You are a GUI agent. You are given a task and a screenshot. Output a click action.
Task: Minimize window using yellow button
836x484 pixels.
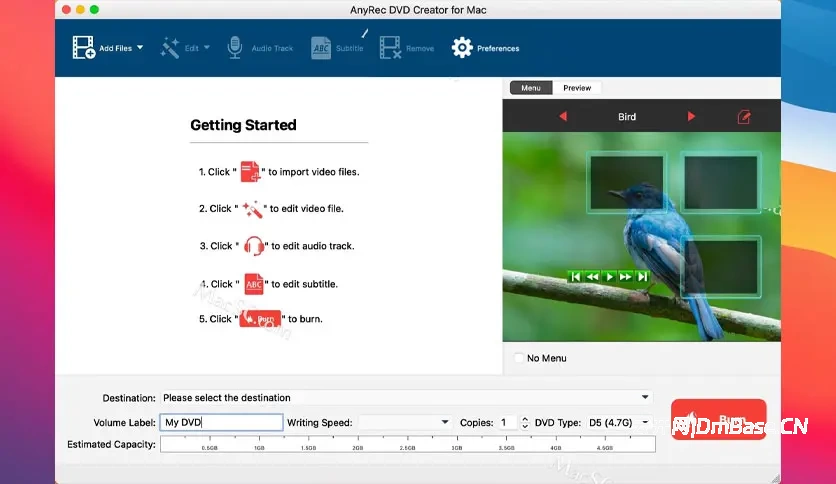tap(80, 10)
